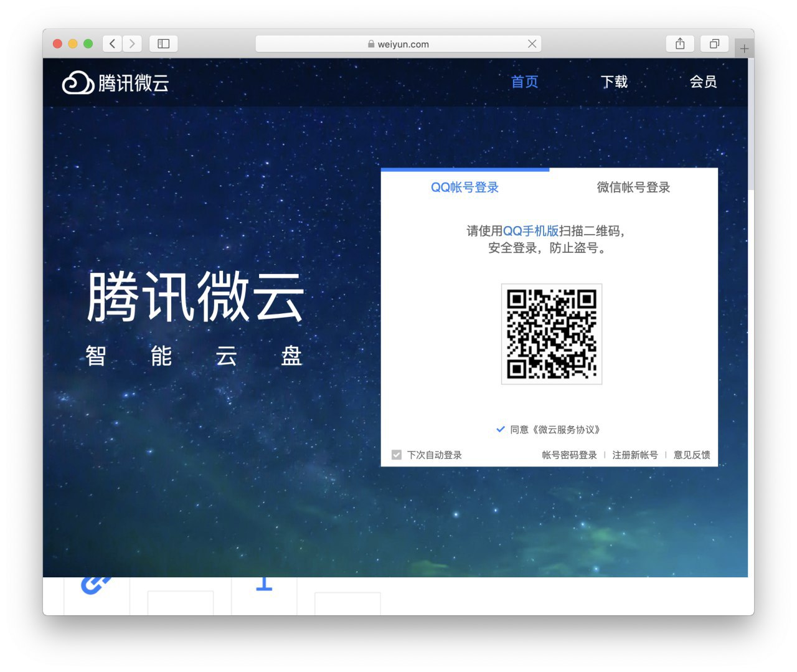Select the 首页 navigation item
The image size is (797, 672).
click(x=524, y=82)
